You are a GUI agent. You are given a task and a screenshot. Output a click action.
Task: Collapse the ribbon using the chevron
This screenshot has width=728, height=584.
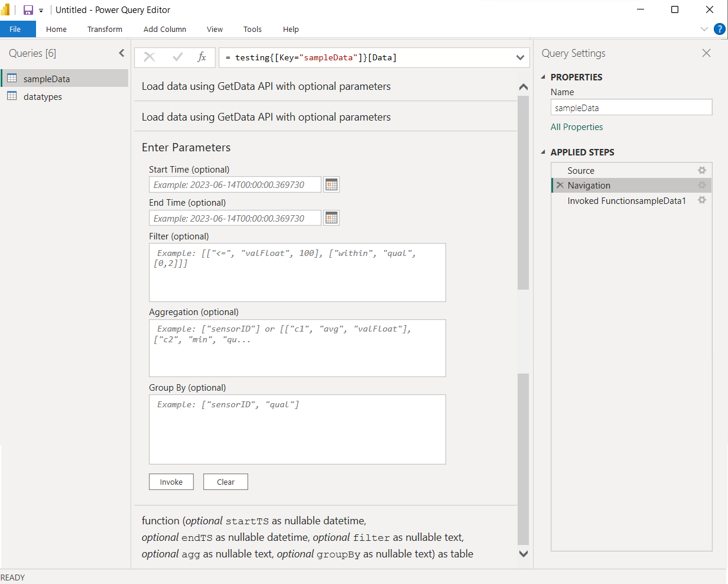click(704, 29)
